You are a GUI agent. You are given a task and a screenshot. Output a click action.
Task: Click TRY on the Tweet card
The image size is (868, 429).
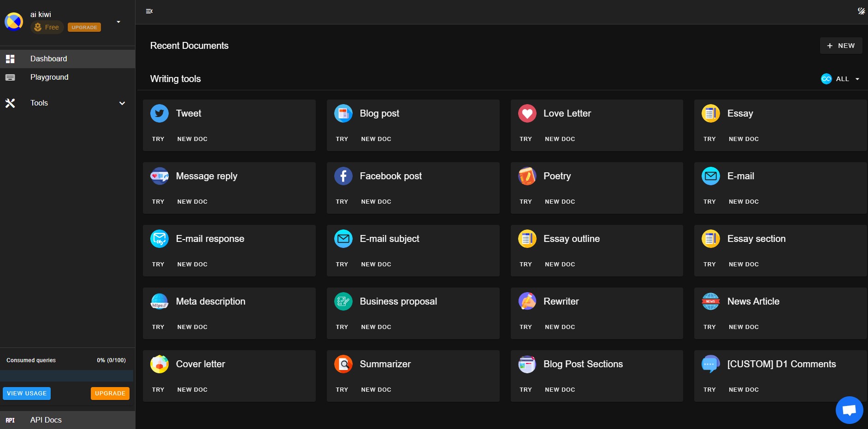pos(158,139)
